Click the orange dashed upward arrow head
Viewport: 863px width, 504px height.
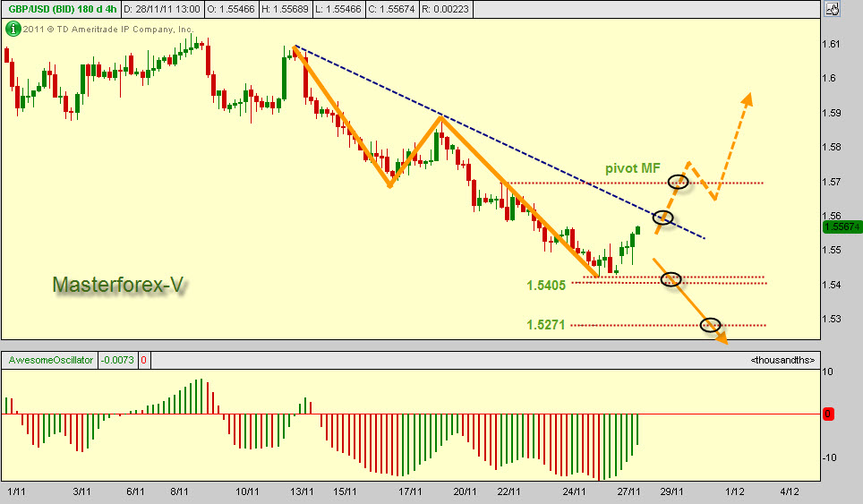(747, 99)
